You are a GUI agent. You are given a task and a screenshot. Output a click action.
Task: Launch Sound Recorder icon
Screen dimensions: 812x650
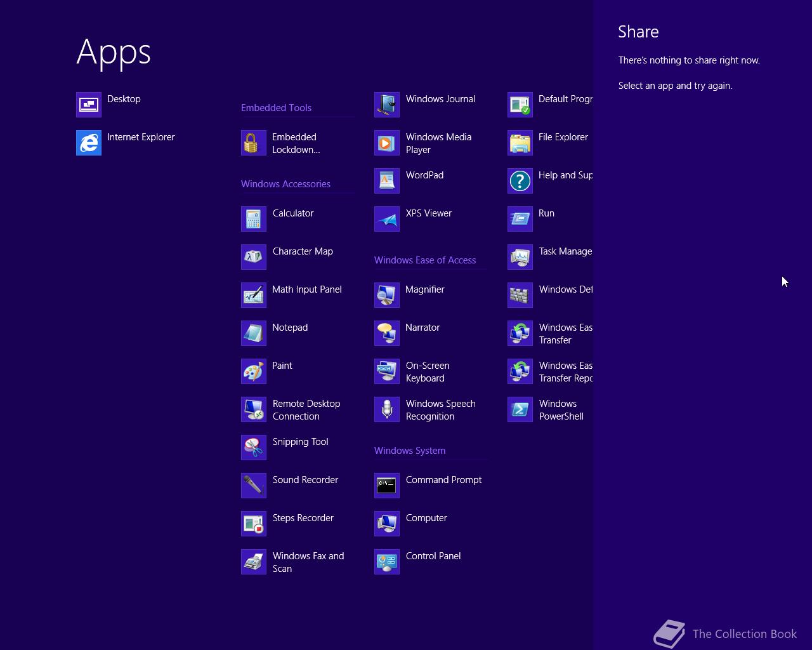254,486
